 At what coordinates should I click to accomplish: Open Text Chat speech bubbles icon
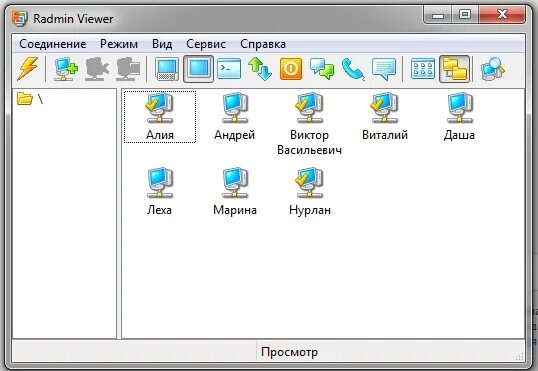pyautogui.click(x=322, y=69)
